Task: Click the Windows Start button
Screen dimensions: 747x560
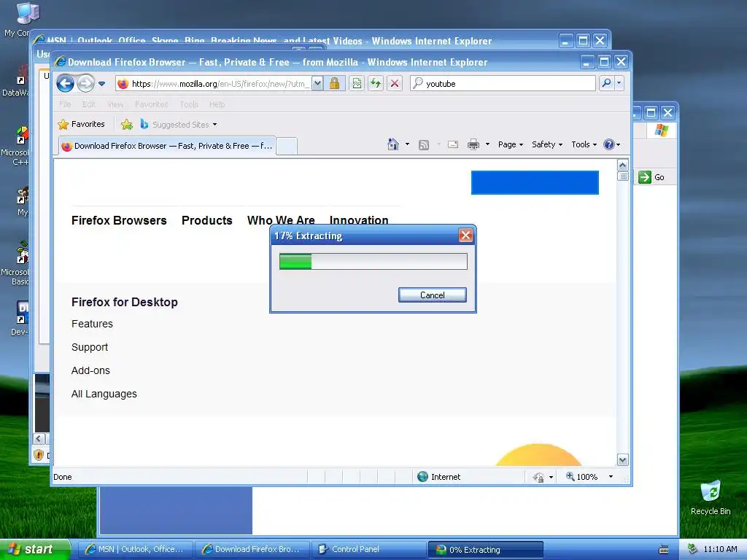Action: click(x=35, y=549)
